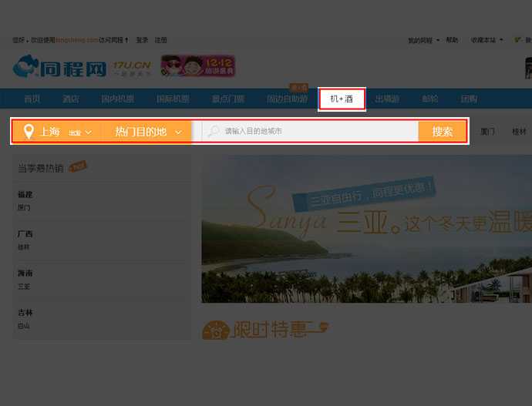Expand the 热门目的地 dropdown

coord(148,132)
